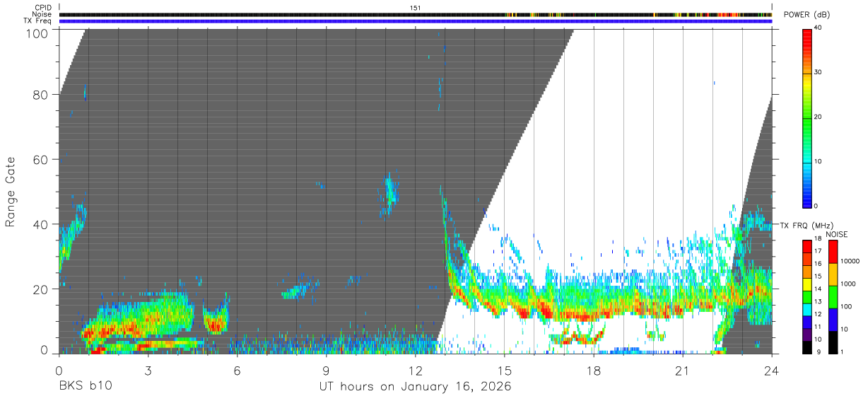Click the noise strip above the plot
The image size is (868, 401).
pyautogui.click(x=416, y=14)
